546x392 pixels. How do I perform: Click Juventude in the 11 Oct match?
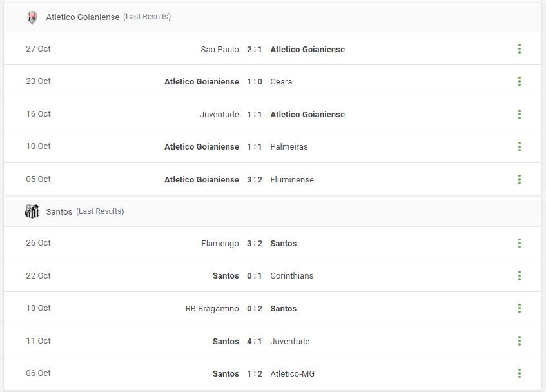click(x=289, y=342)
